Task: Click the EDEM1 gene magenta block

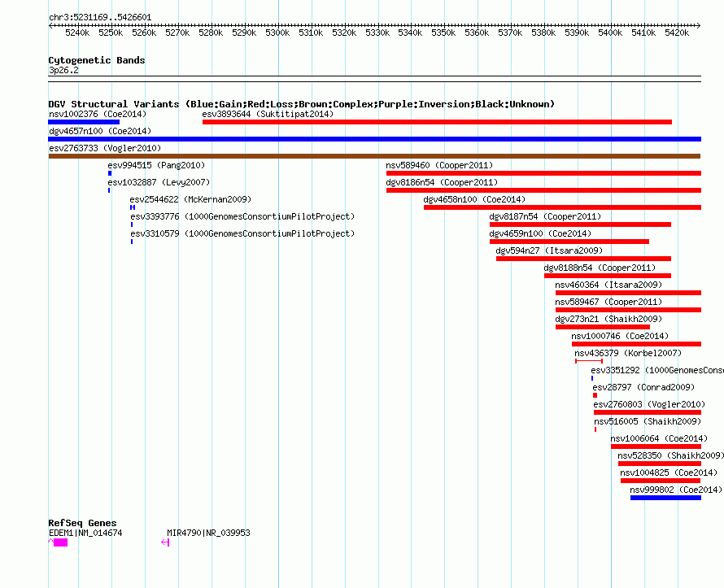Action: coord(60,542)
